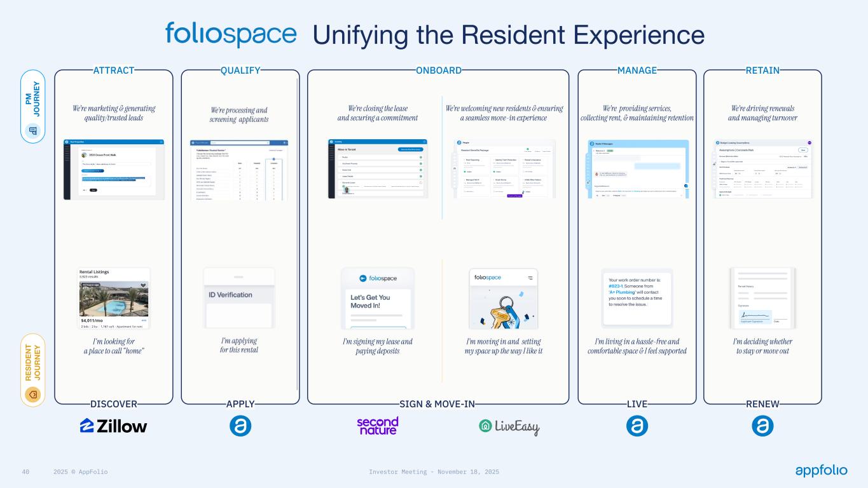Select the SIGN & MOVE-IN stage label
The image size is (868, 488).
click(x=437, y=404)
